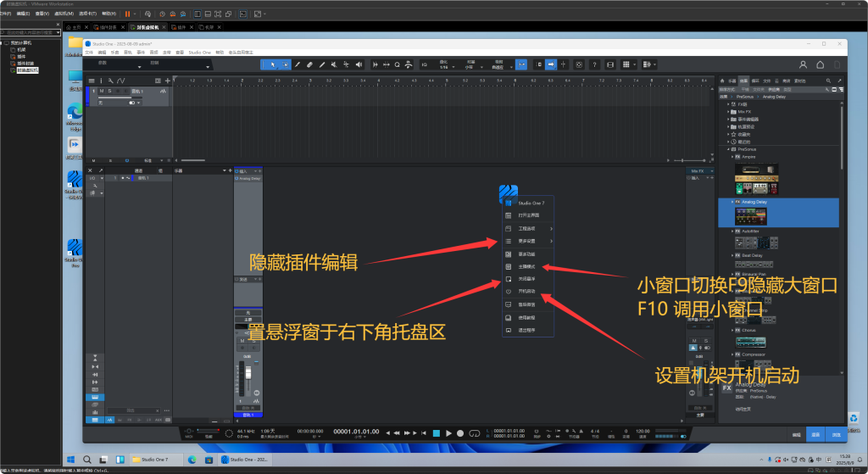
Task: Select the Arrow tool in the Studio One toolbar
Action: (x=273, y=64)
